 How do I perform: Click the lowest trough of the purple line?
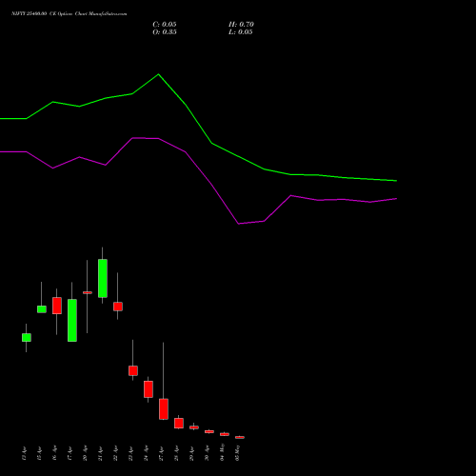[x=239, y=224]
